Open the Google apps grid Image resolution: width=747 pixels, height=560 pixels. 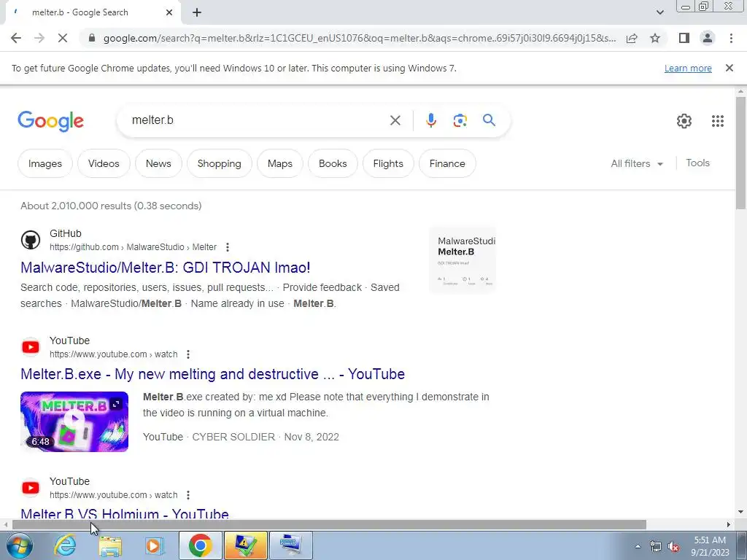(718, 121)
